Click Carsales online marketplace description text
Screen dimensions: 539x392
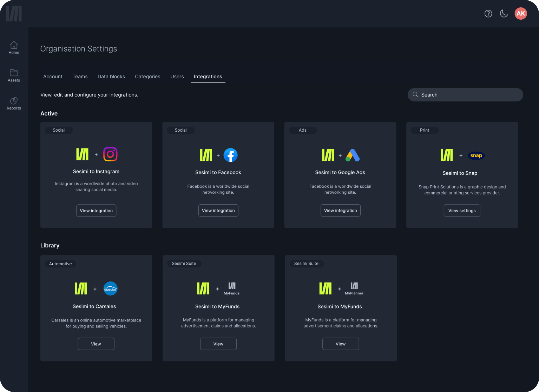96,323
